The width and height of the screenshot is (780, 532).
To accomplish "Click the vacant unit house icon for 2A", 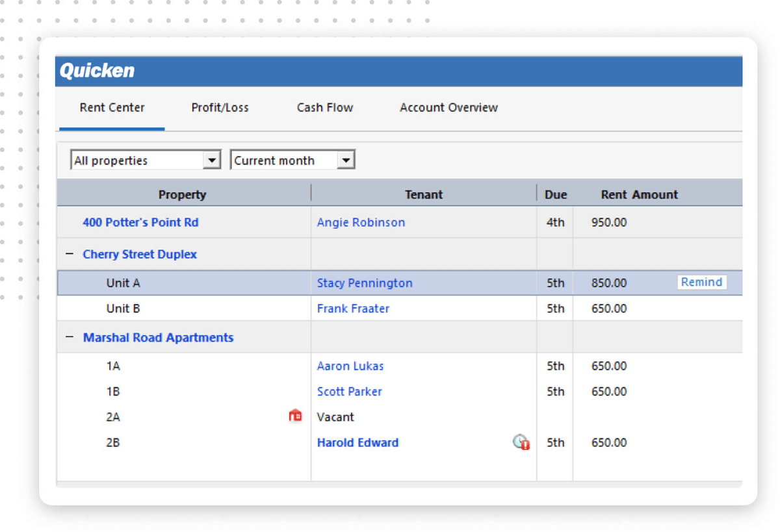I will pos(296,416).
